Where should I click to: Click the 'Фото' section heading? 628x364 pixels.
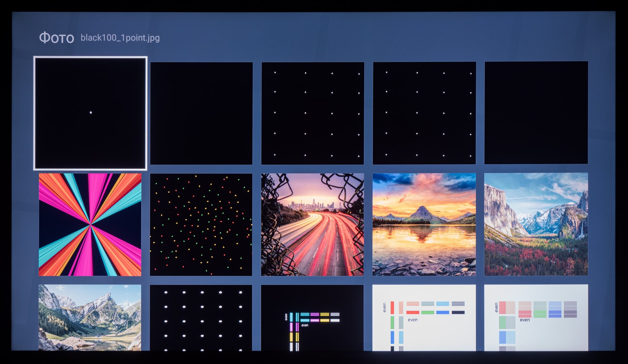(57, 38)
